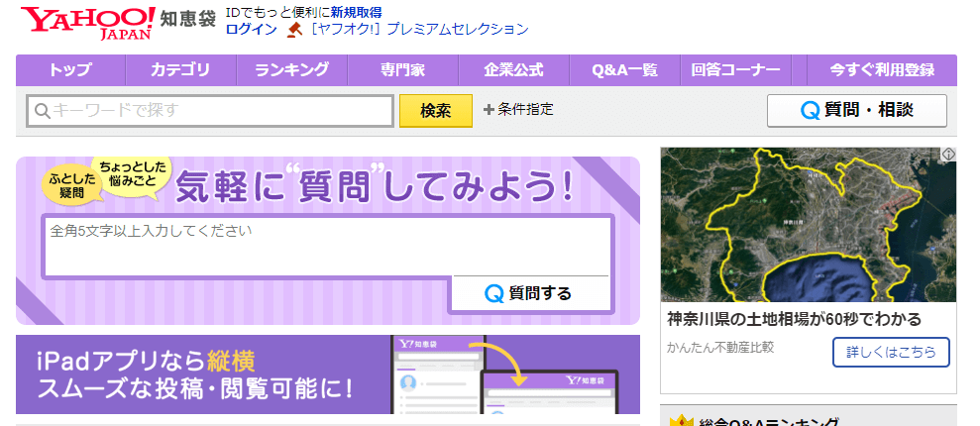Open the 回答コーナー tab
Screen dimensions: 980x426
[735, 70]
